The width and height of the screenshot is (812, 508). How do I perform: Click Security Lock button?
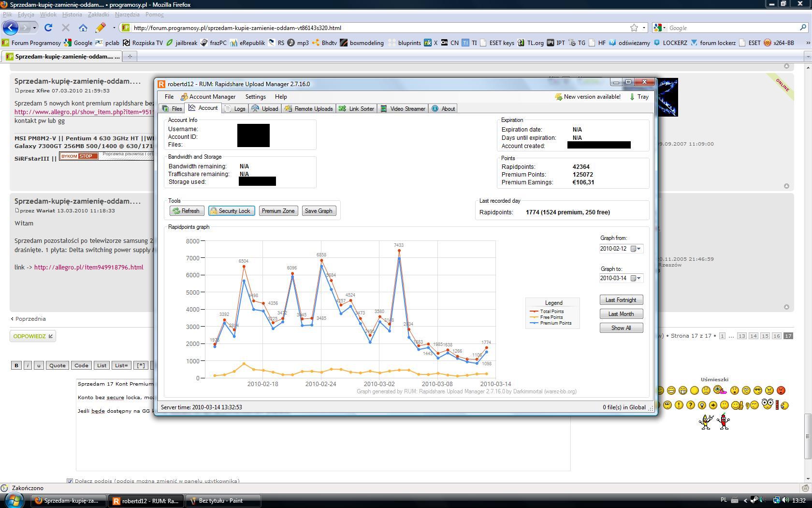coord(232,211)
